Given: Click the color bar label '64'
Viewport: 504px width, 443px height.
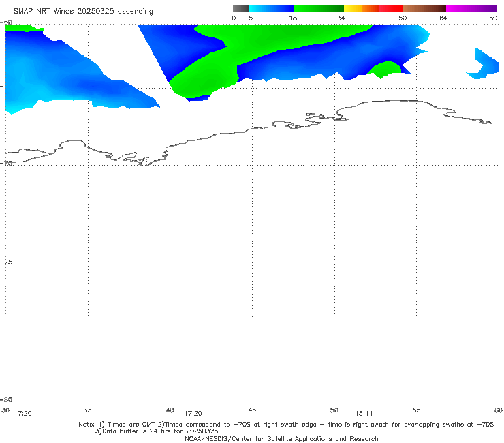Looking at the screenshot, I should tap(443, 18).
